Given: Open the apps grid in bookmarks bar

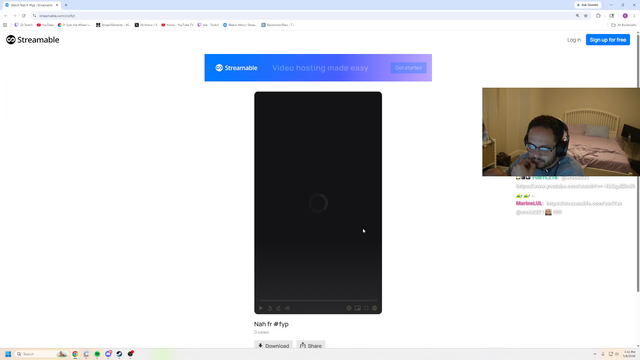Looking at the screenshot, I should [5, 25].
